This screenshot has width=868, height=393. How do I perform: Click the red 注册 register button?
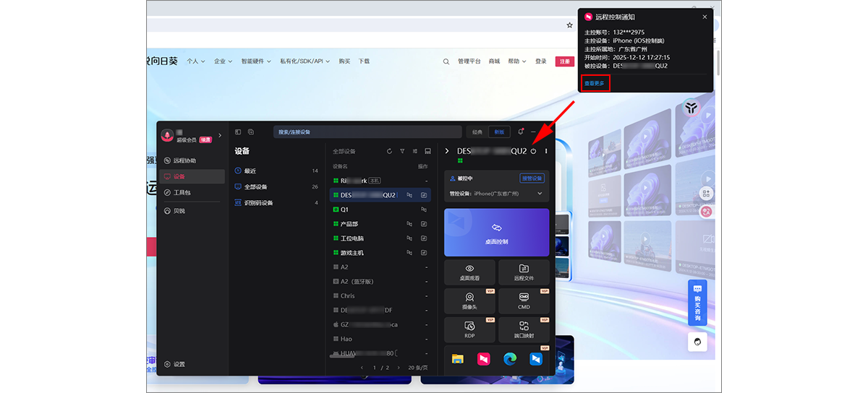tap(563, 61)
